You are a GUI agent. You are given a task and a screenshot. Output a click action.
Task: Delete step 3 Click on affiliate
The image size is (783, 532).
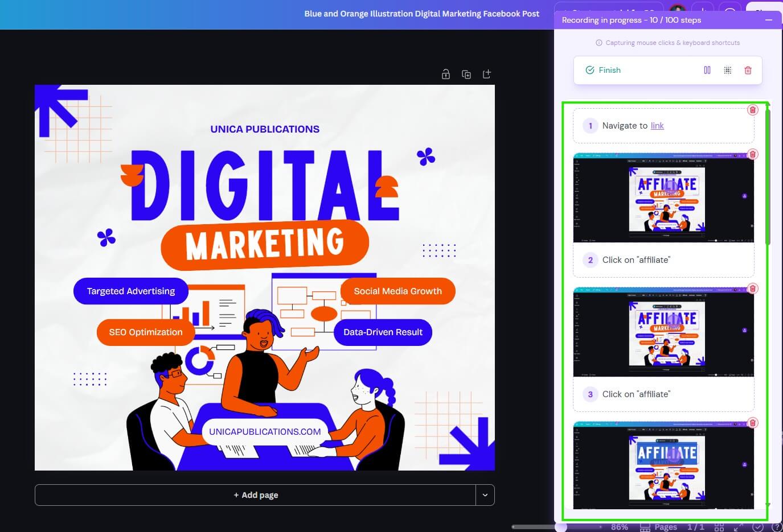tap(753, 288)
